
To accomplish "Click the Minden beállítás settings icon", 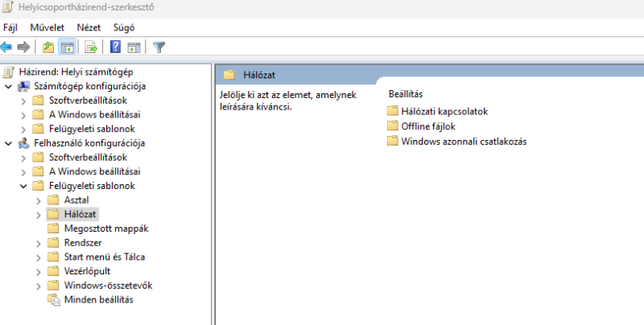I will pos(54,300).
